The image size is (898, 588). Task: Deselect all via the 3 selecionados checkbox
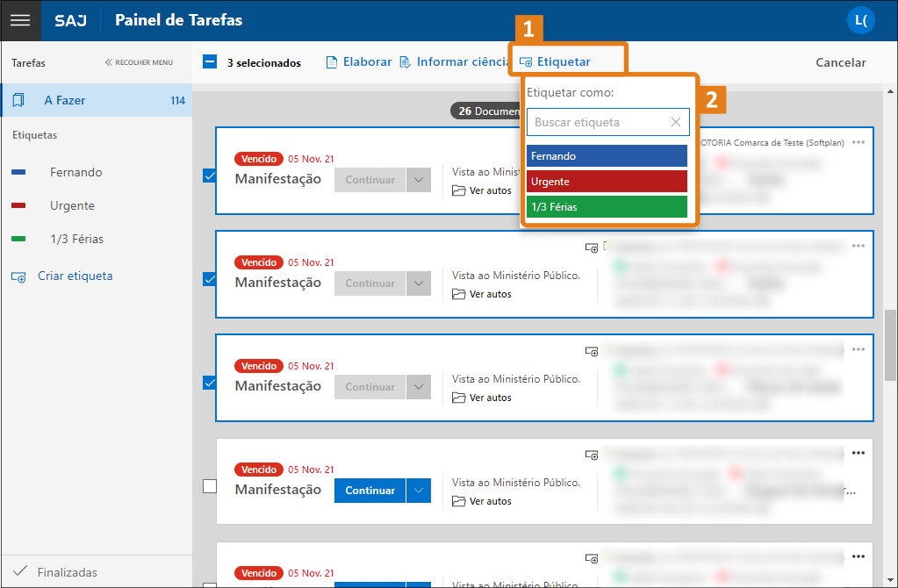pyautogui.click(x=210, y=62)
